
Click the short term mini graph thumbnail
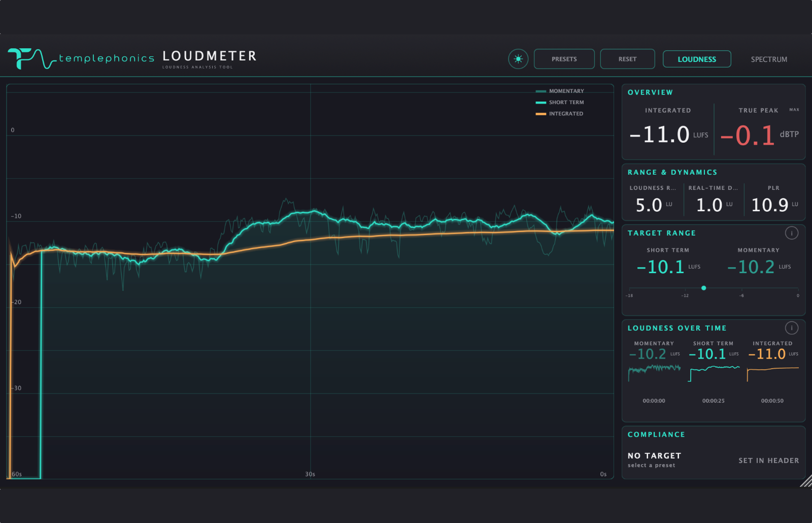click(x=714, y=373)
